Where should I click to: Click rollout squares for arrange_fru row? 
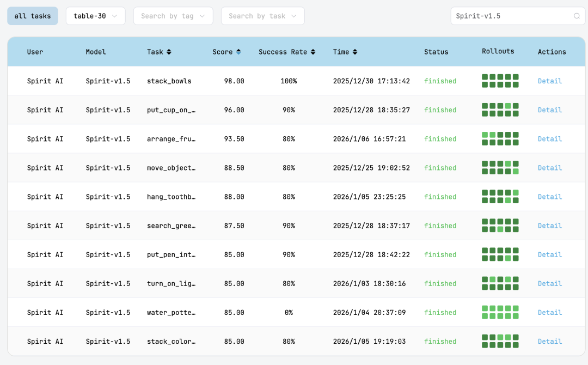tap(500, 139)
